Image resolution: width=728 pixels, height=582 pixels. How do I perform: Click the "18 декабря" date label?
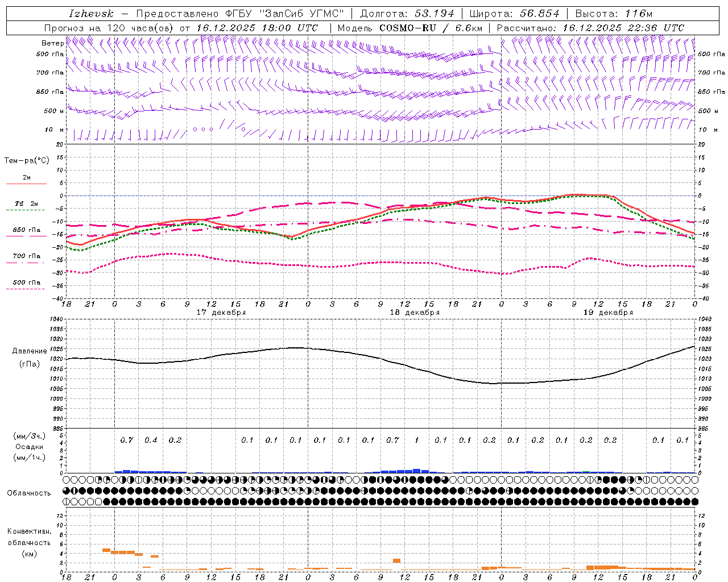click(x=414, y=313)
